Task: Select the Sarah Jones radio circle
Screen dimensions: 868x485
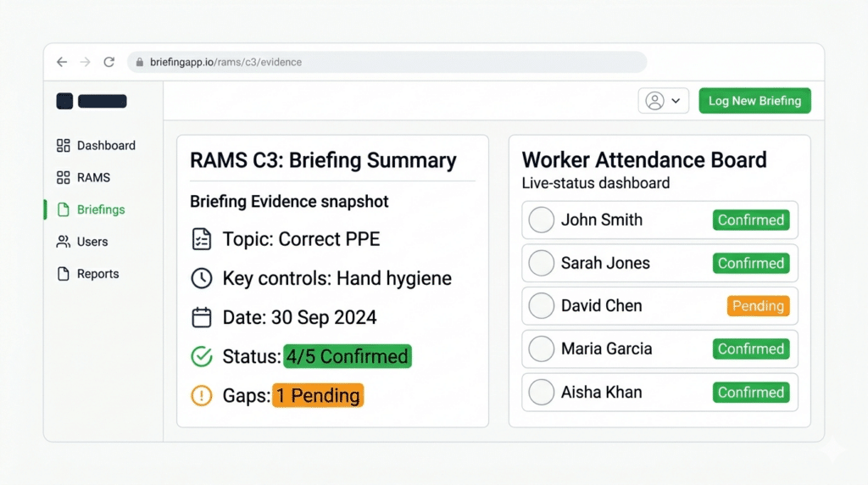Action: (542, 263)
